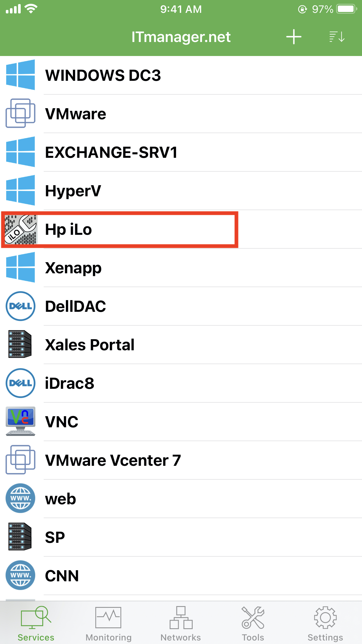The image size is (362, 644).
Task: Tap the Windows icon beside Xenapp
Action: click(20, 268)
